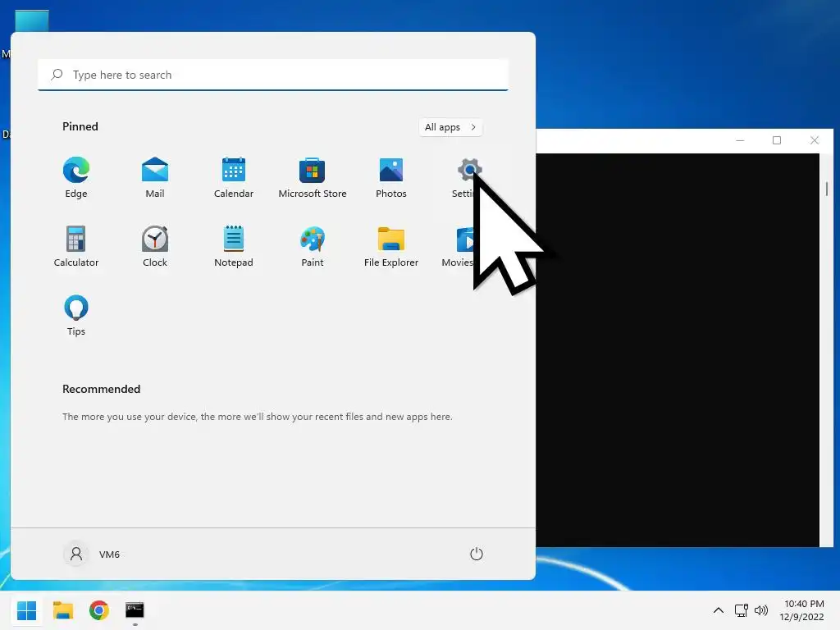Launch the Paint app

tap(313, 246)
